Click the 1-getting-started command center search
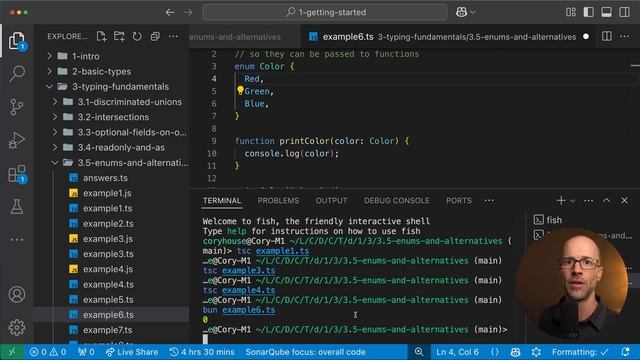Image resolution: width=640 pixels, height=360 pixels. coord(325,12)
